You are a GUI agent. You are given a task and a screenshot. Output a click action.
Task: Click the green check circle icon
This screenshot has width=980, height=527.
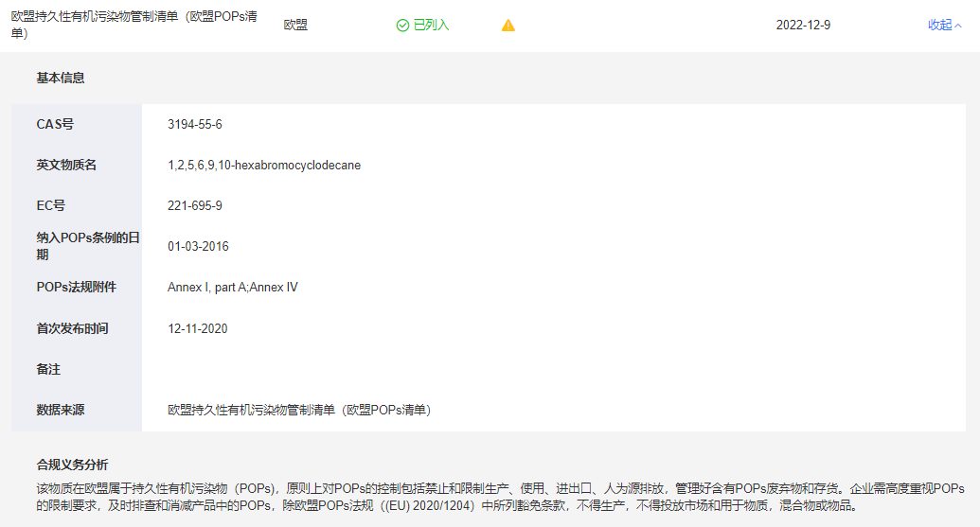(402, 26)
